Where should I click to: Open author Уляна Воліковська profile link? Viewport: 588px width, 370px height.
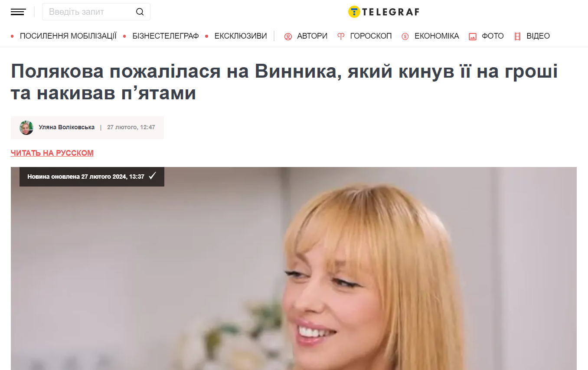tap(67, 128)
